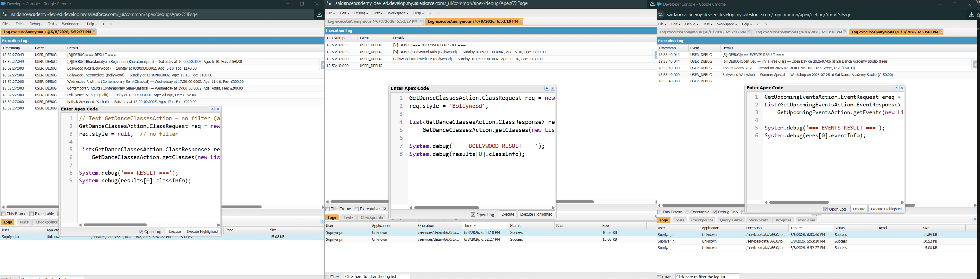Click log filter input field in middle window
The image size is (980, 279).
pos(377,276)
